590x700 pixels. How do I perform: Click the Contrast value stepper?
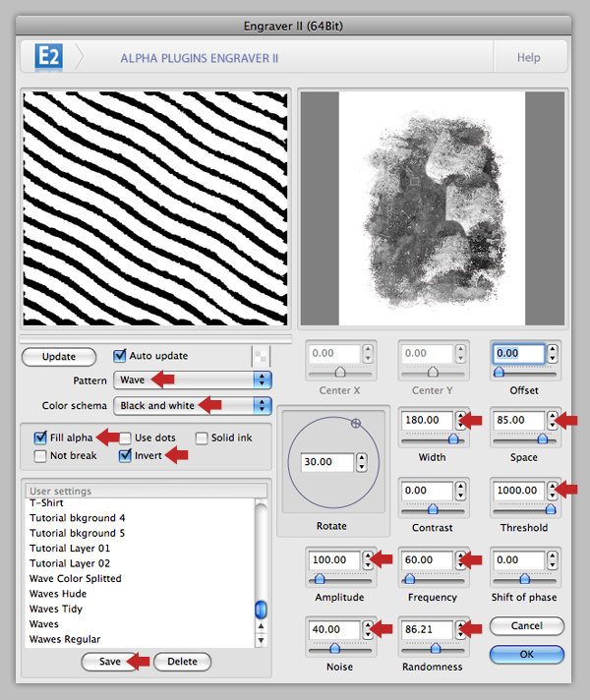[x=460, y=491]
